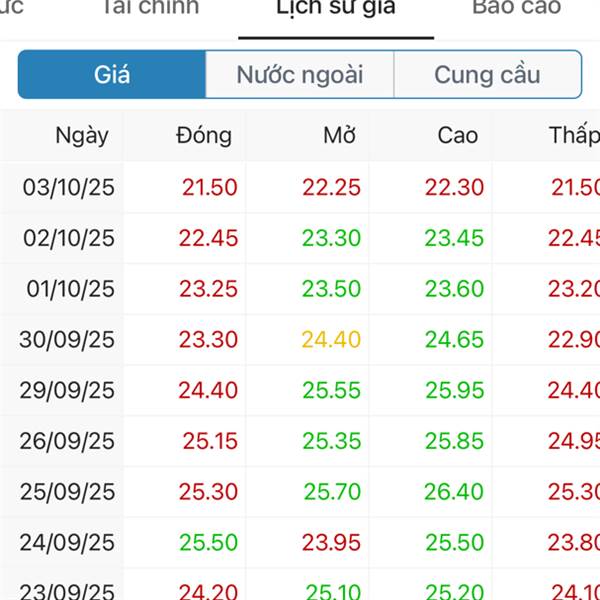Click closing price 23.25 on 01/10/25
Image resolution: width=600 pixels, height=600 pixels.
208,289
